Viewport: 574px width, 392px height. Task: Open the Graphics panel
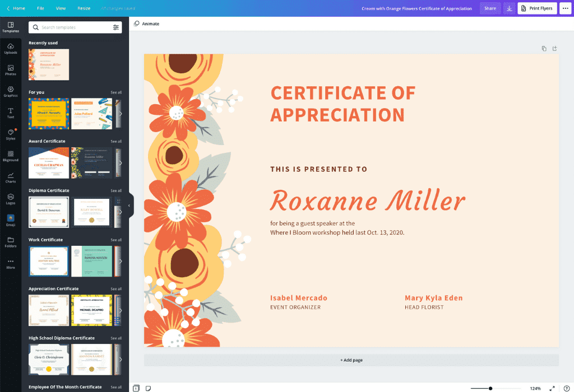point(11,90)
